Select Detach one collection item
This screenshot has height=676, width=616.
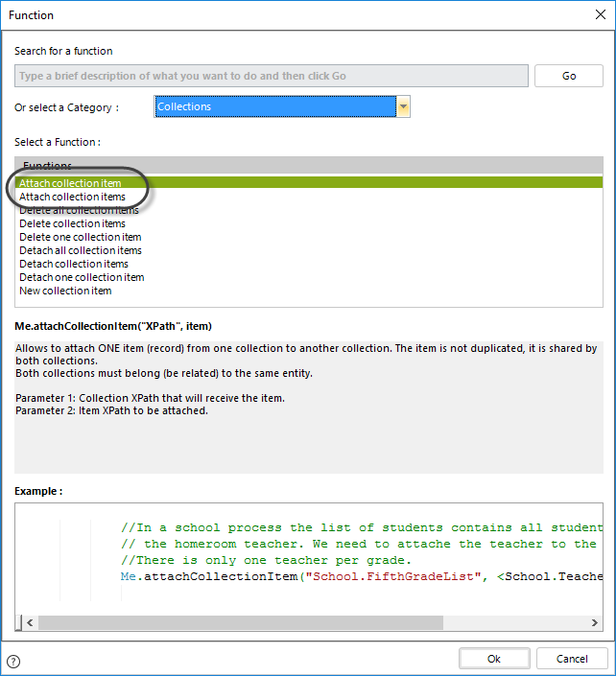(x=82, y=277)
